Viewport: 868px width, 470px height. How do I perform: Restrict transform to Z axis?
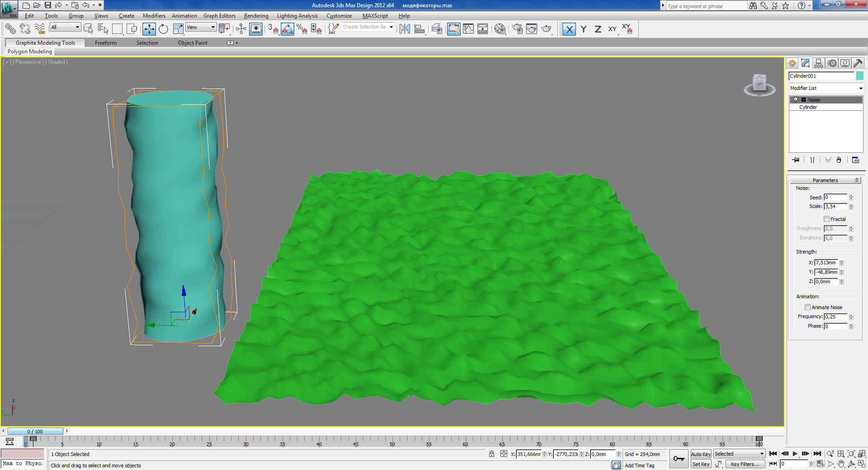(x=598, y=29)
